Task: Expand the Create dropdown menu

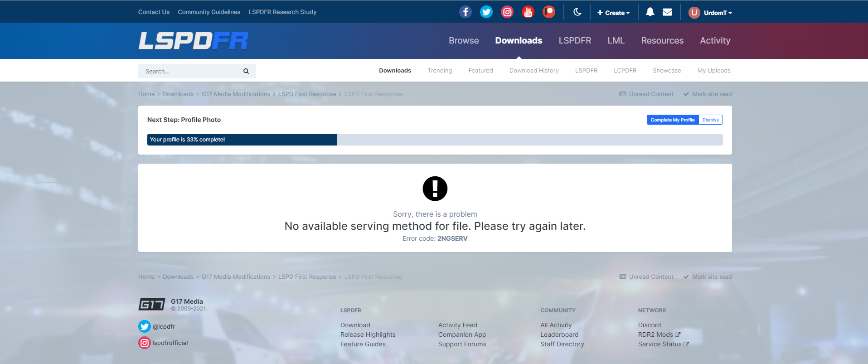Action: coord(614,13)
